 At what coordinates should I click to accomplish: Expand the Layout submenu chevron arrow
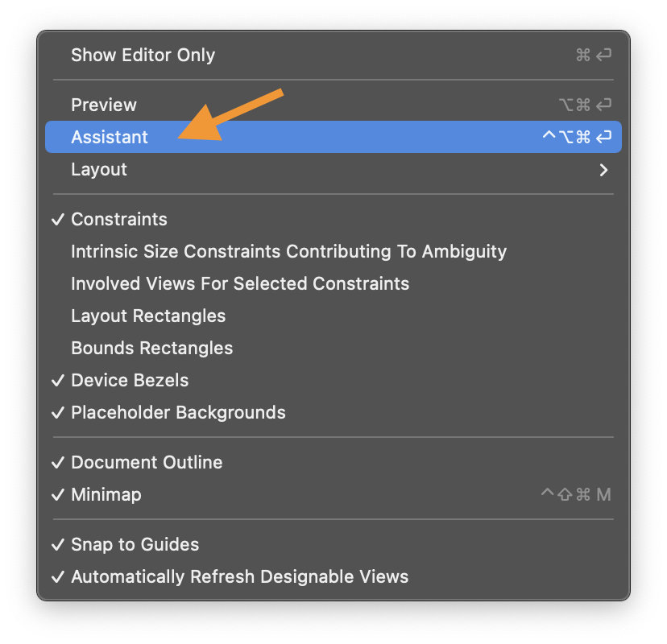click(x=603, y=170)
